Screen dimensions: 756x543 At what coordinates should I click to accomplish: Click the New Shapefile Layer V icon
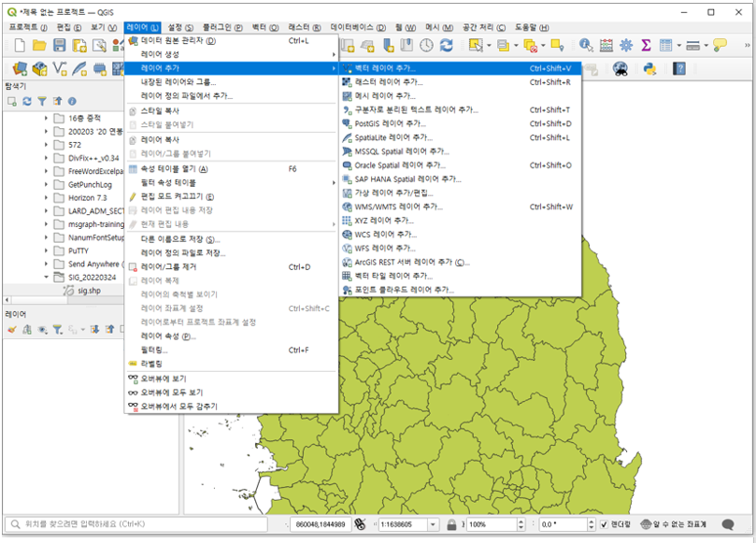pyautogui.click(x=60, y=69)
